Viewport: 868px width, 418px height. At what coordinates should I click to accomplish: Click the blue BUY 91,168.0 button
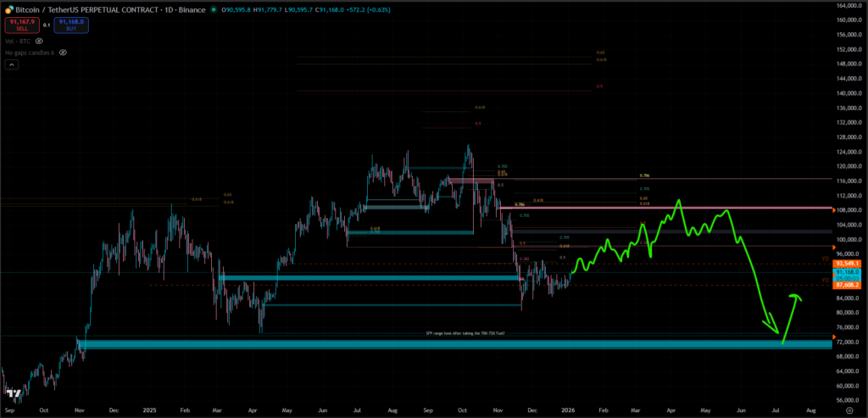click(x=73, y=25)
